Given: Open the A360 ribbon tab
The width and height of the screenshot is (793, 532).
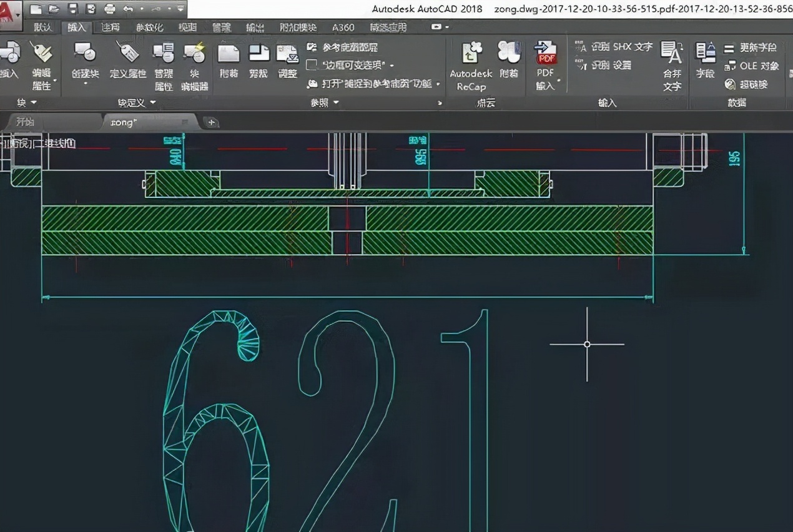Looking at the screenshot, I should tap(343, 27).
